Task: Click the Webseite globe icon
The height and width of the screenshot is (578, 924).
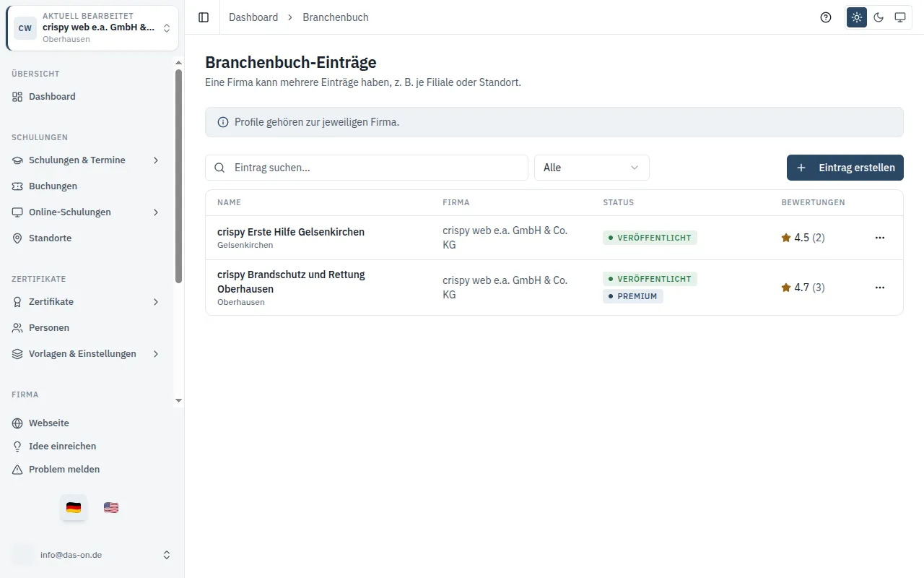Action: [x=17, y=423]
